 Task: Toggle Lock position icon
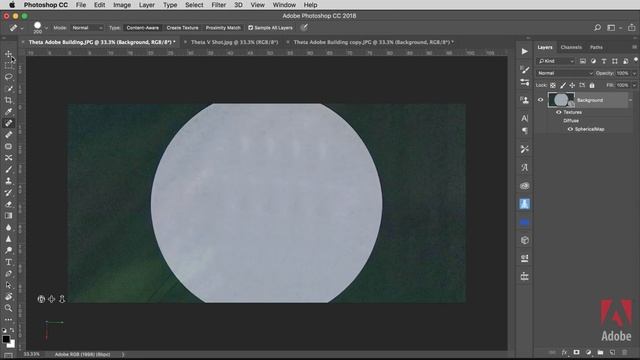tap(572, 85)
